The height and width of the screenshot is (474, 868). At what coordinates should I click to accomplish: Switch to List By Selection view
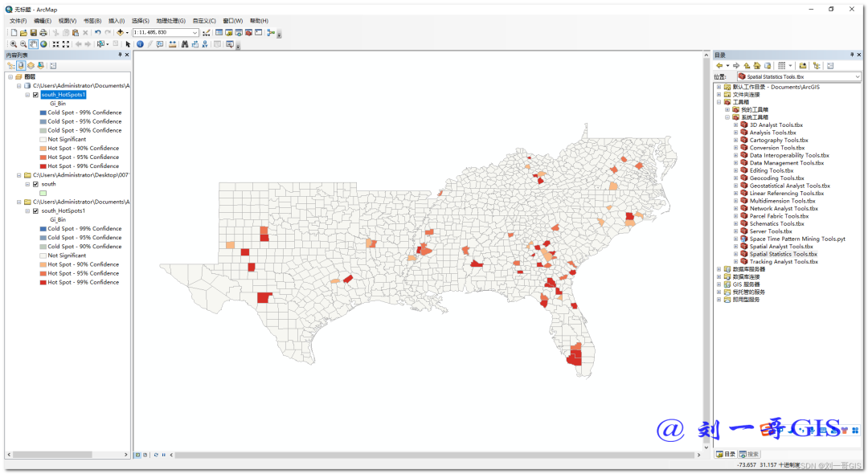coord(40,66)
